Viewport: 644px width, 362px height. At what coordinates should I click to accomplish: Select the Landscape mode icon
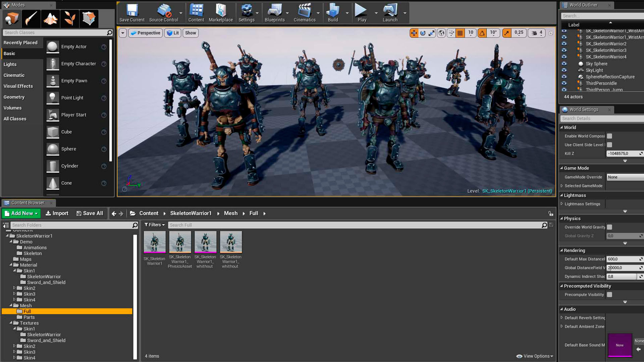(x=50, y=18)
